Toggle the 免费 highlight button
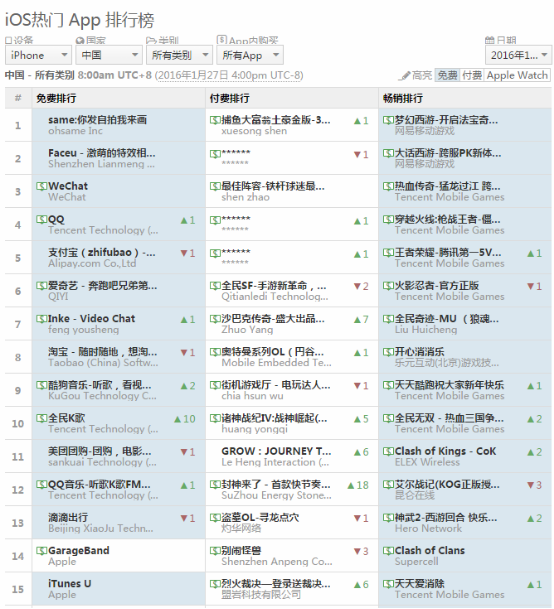 click(447, 75)
